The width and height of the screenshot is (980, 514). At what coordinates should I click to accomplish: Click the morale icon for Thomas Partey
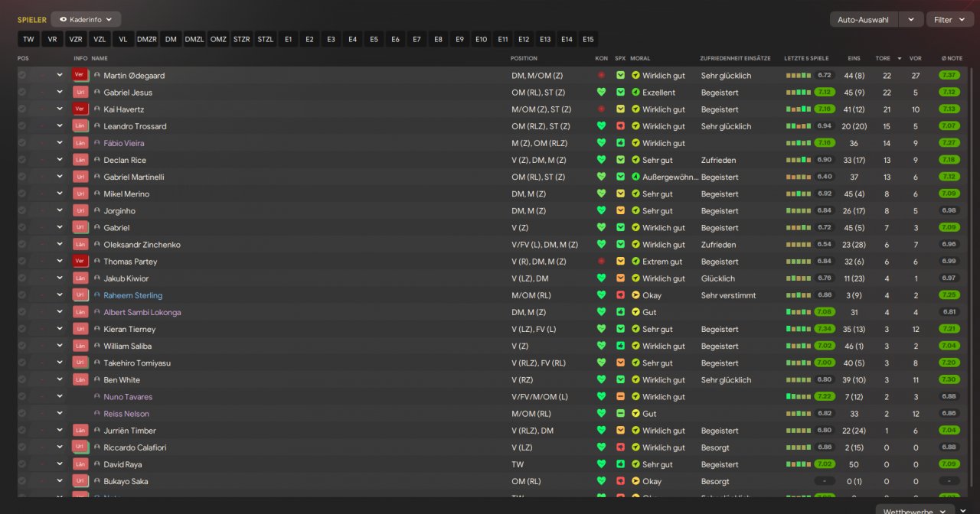point(635,261)
